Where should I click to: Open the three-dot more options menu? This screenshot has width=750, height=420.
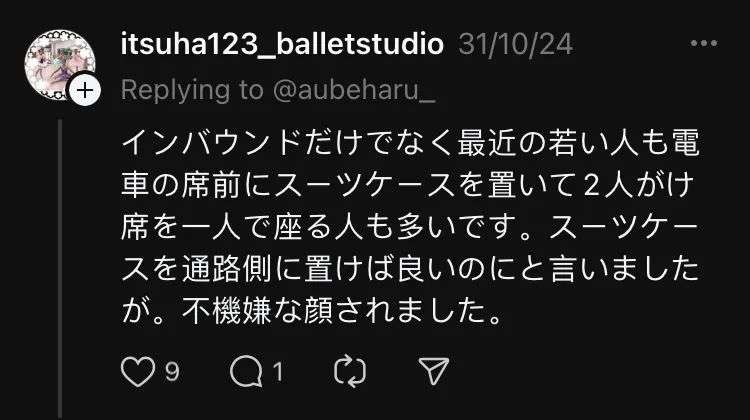(704, 43)
